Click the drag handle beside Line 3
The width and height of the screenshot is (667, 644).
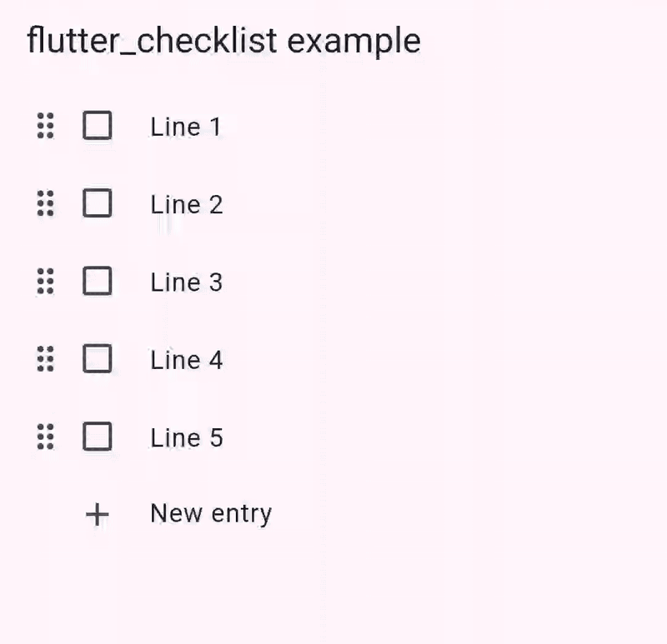46,282
